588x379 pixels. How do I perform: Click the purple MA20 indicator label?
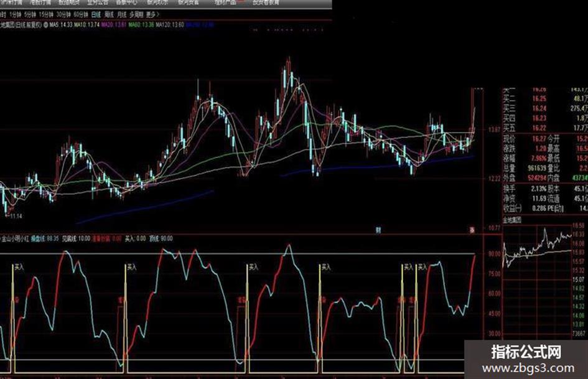(x=114, y=25)
